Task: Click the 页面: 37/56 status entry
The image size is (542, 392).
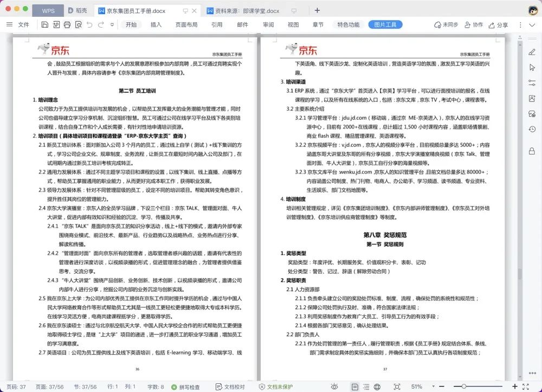Action: pos(49,387)
